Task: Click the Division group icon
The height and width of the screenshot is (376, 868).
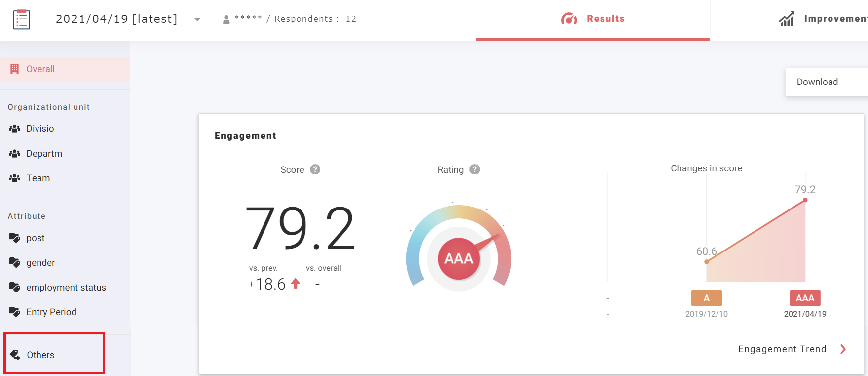Action: (x=15, y=129)
